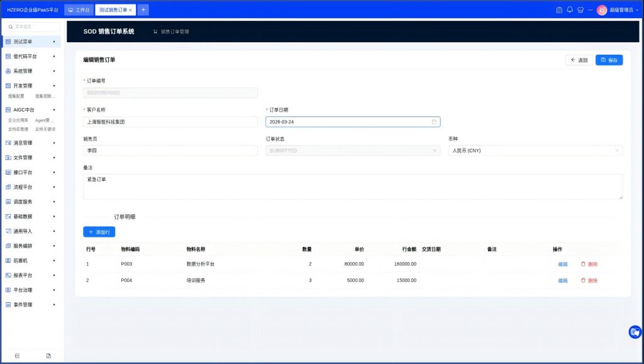Screen dimensions: 644x364
Task: Click the 返回 back button
Action: point(579,60)
